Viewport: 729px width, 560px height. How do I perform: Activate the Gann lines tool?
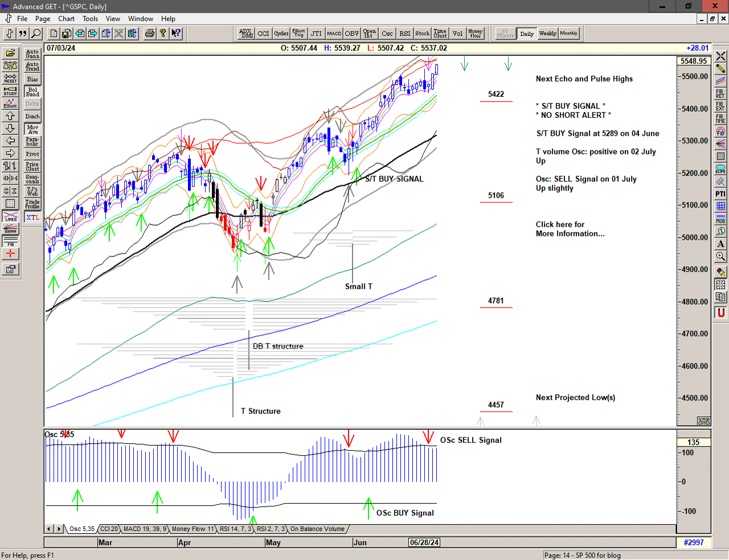(x=10, y=230)
